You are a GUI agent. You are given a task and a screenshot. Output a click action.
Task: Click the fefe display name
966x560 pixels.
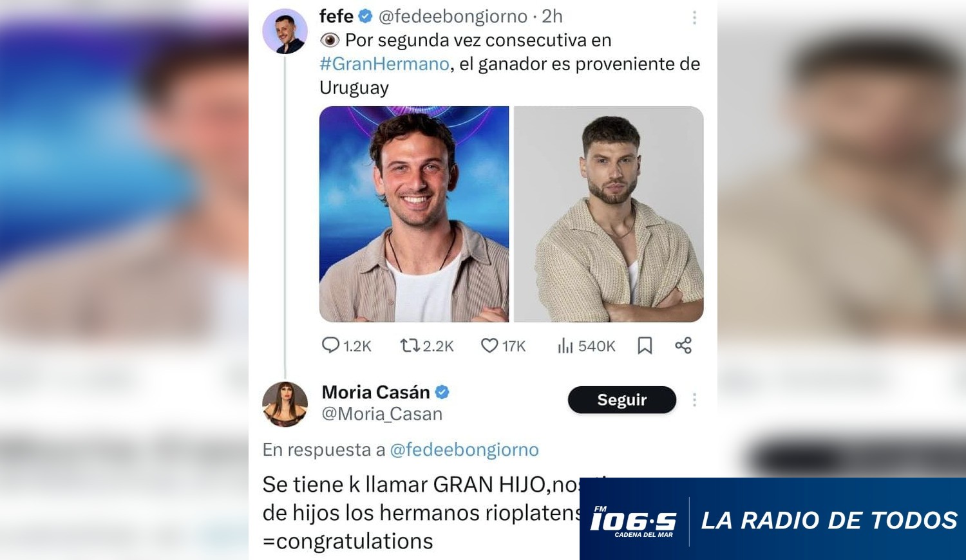pos(336,16)
